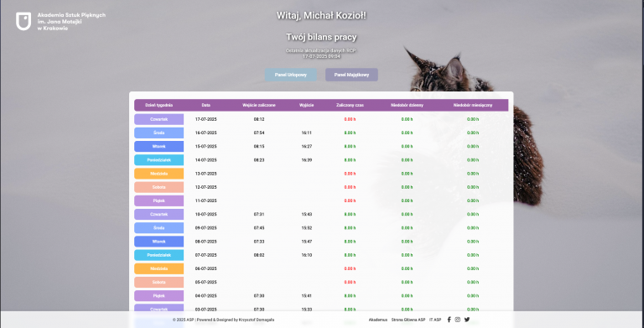This screenshot has height=328, width=644.
Task: Select the Czwartek label for 17-07-2025
Action: tap(159, 119)
